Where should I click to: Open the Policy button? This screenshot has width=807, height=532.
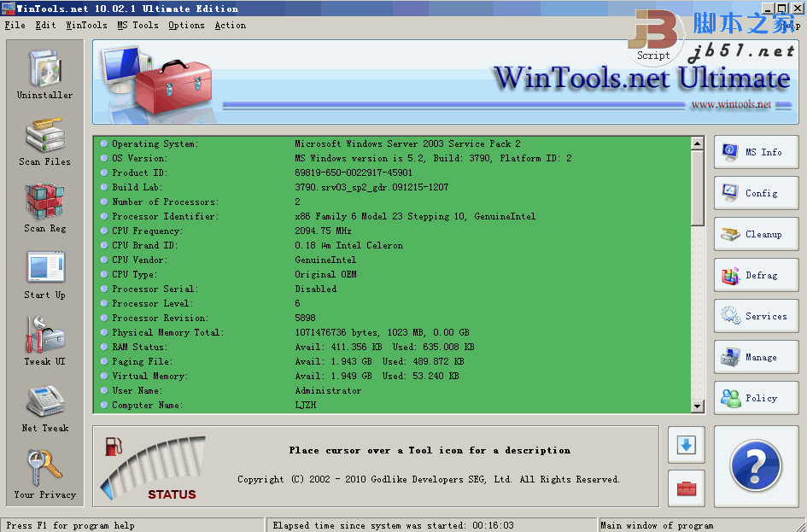pos(756,398)
